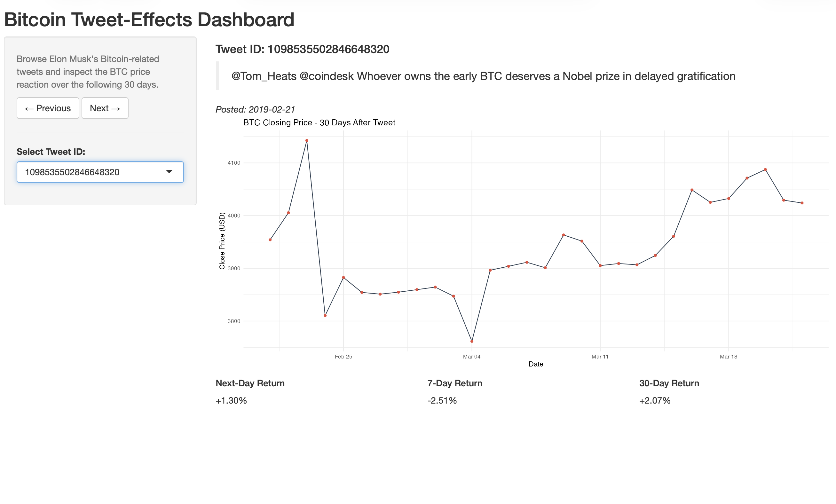Click the Feb 25 x-axis label

click(343, 357)
